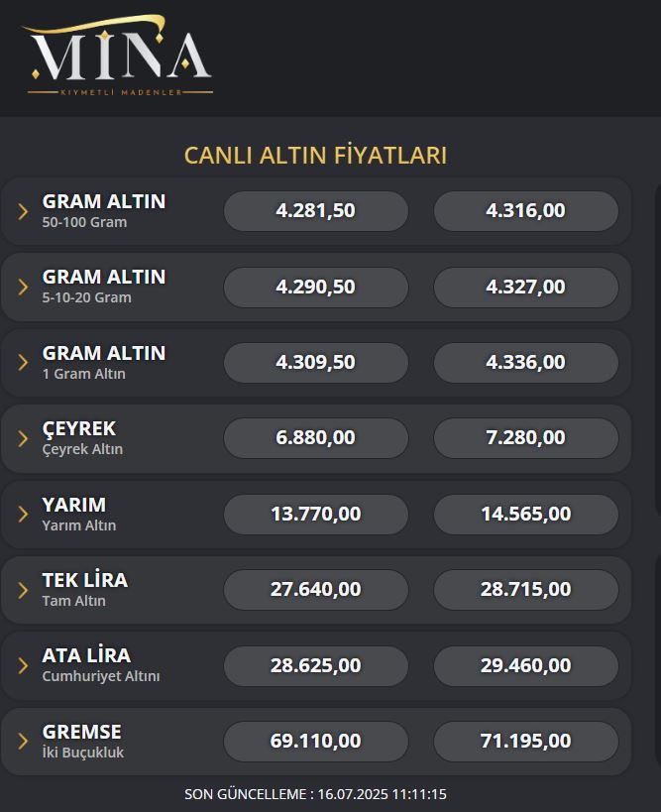Click the 13.770,00 YARIM price pill

(x=315, y=514)
